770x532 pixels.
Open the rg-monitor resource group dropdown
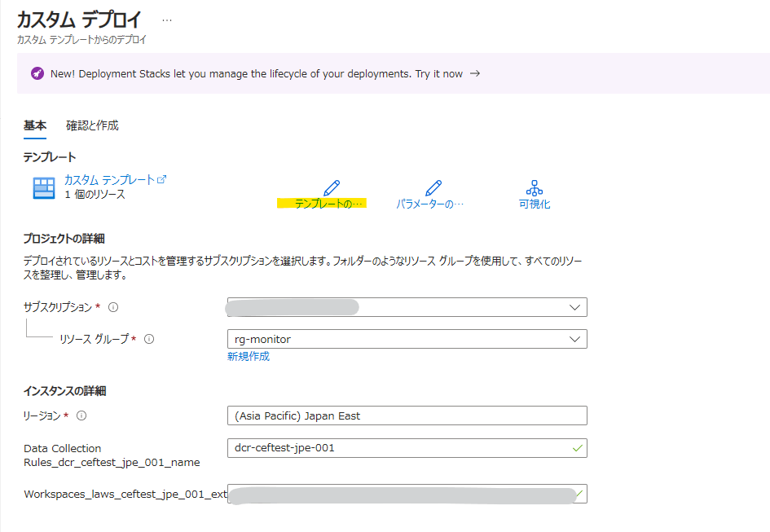[x=407, y=339]
